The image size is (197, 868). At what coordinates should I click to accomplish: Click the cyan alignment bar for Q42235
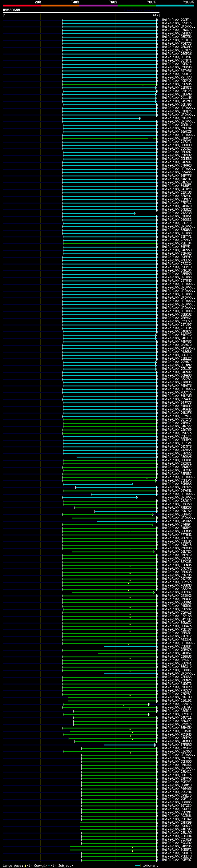click(99, 213)
